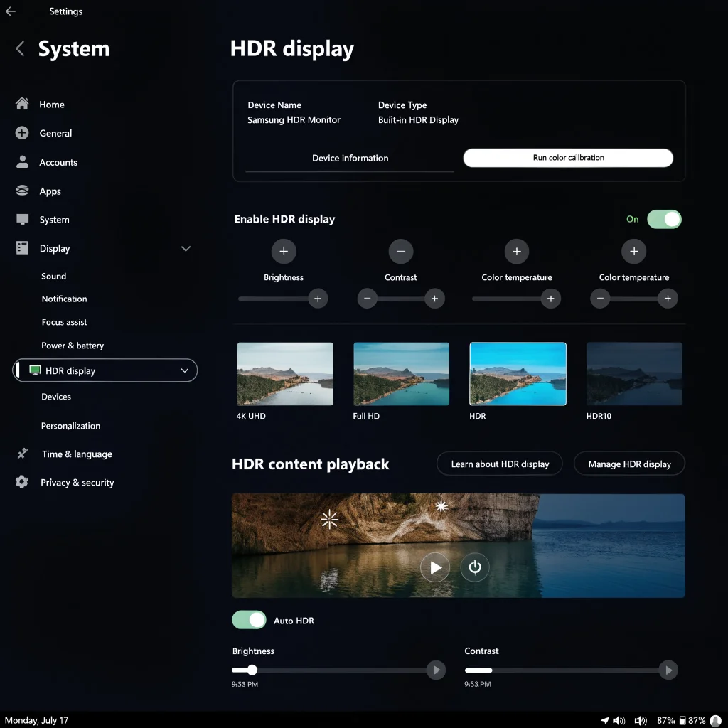Open the Sound settings item
The height and width of the screenshot is (728, 728).
[54, 276]
